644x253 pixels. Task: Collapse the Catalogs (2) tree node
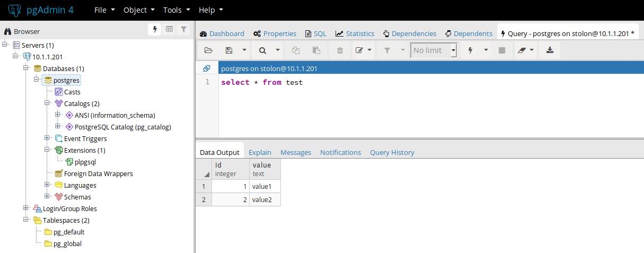pos(47,103)
